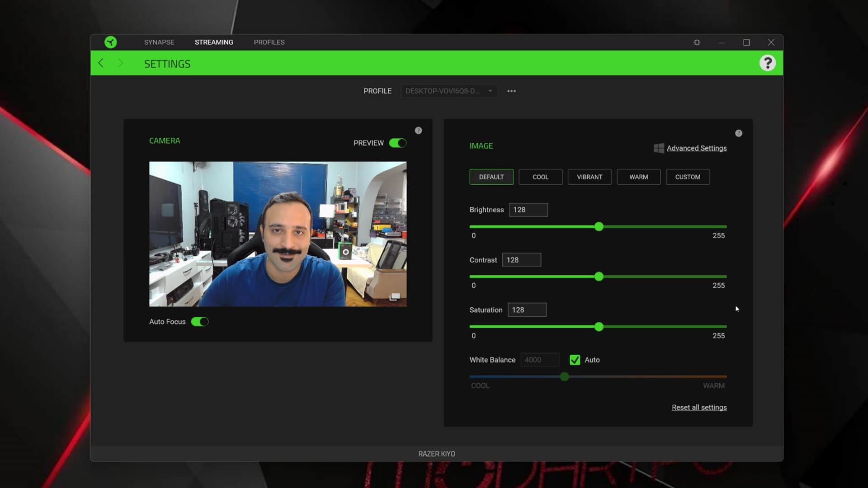868x488 pixels.
Task: Open the Advanced Settings link
Action: click(696, 148)
